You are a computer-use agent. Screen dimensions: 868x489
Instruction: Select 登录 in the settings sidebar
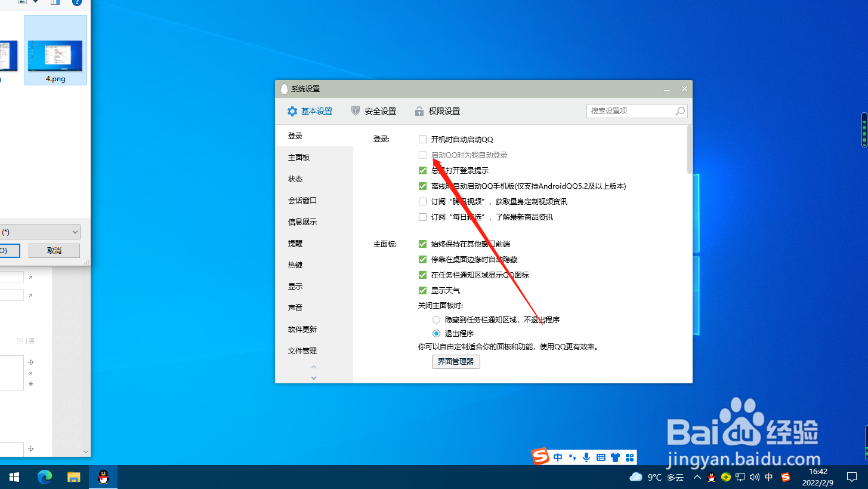click(314, 136)
